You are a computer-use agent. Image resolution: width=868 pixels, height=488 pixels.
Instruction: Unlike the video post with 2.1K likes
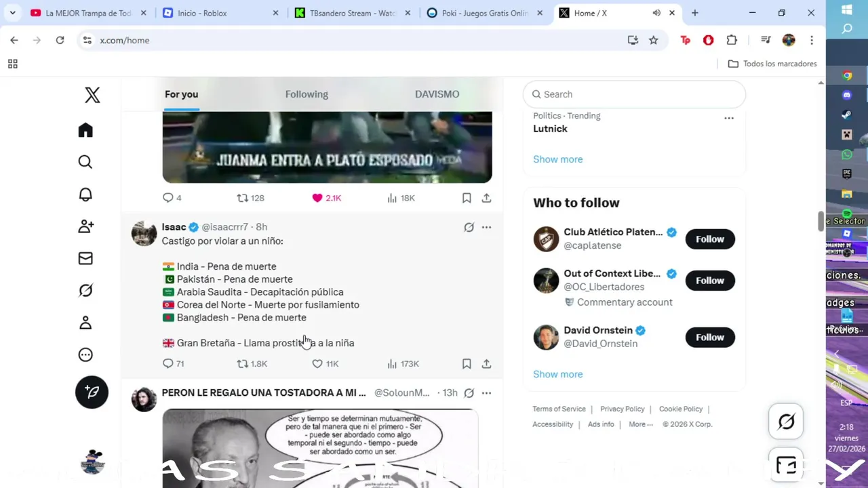326,198
